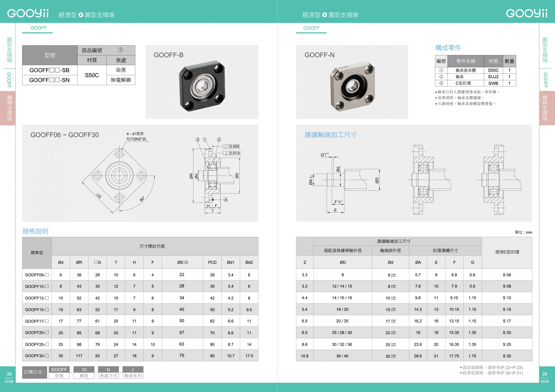Click the S 30 retaining ring cell
Image resolution: width=555 pixels, height=392 pixels.
[507, 356]
